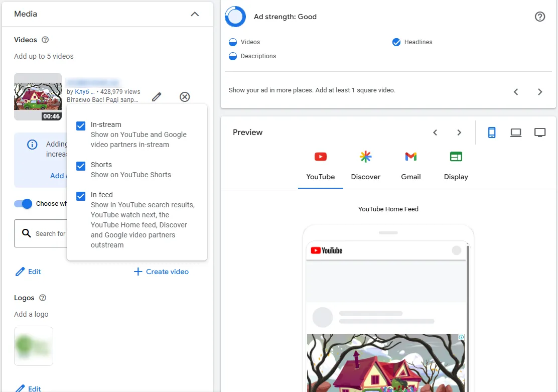Go to previous preview with left chevron
The image size is (558, 392).
tap(435, 133)
